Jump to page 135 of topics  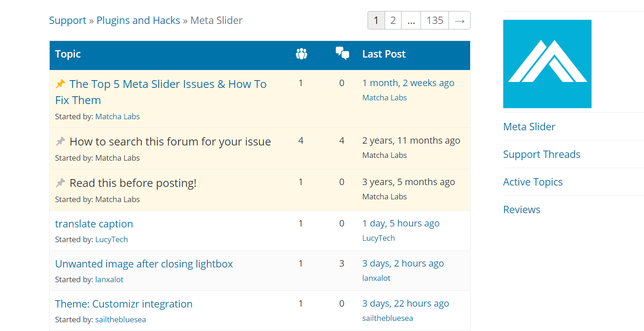tap(435, 20)
